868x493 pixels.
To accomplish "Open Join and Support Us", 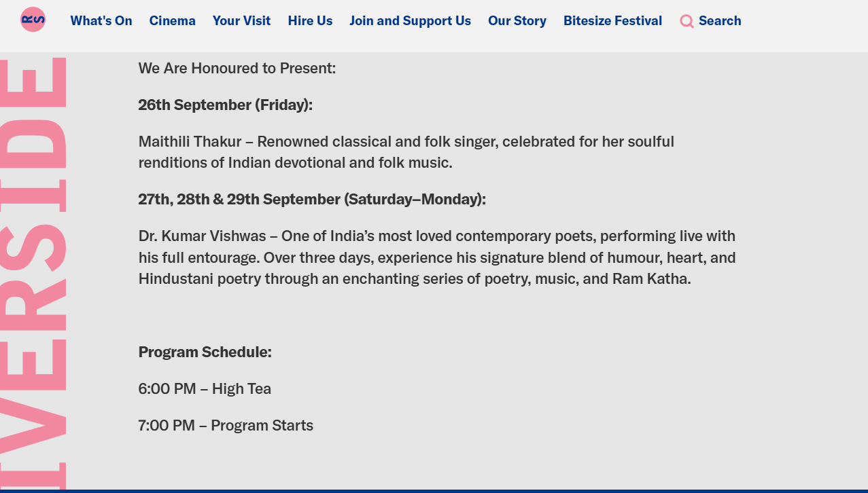I will coord(410,21).
